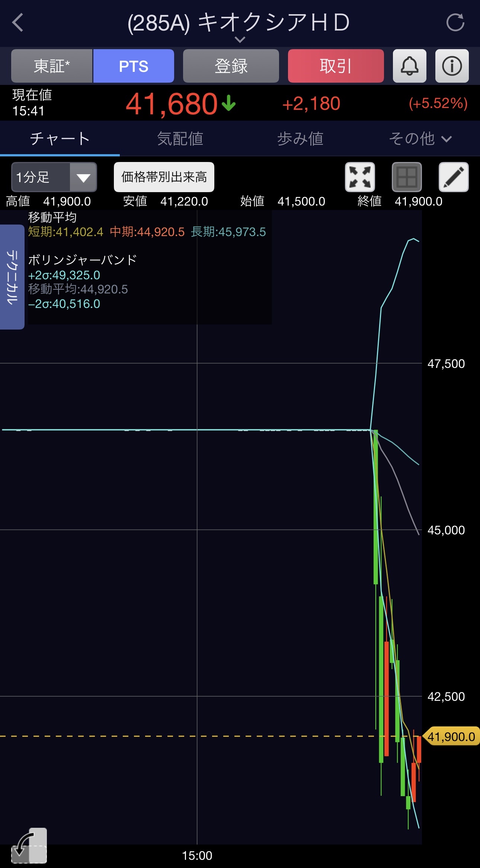Open the 1分足 timeframe dropdown
Image resolution: width=480 pixels, height=868 pixels.
tap(54, 177)
